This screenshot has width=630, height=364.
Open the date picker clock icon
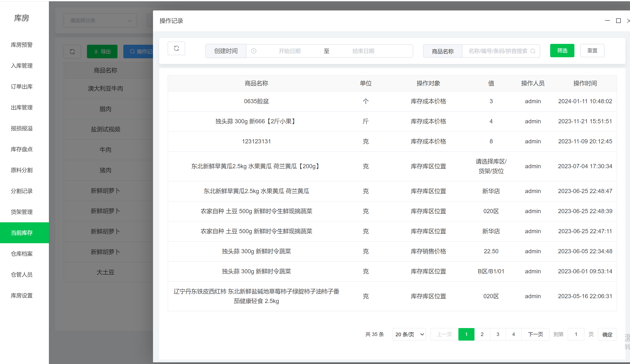click(254, 51)
